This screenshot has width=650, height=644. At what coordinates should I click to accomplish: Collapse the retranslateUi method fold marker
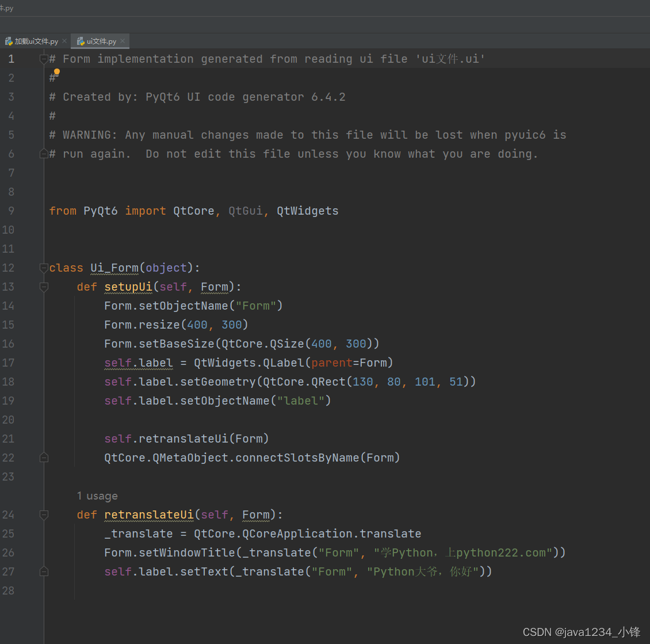pos(44,515)
